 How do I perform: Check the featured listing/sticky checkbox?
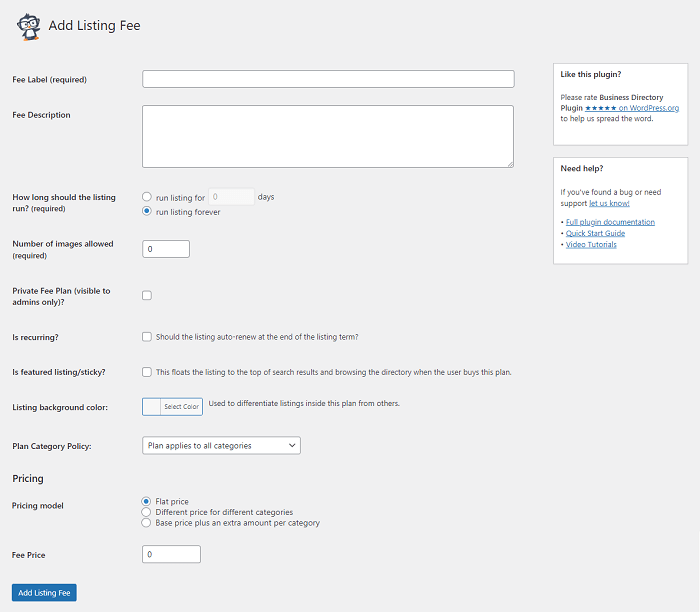[147, 372]
